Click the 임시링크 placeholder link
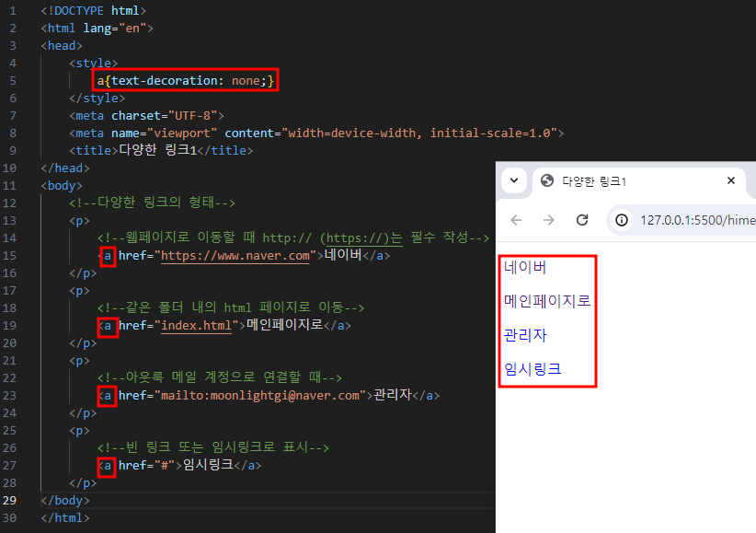The height and width of the screenshot is (533, 756). (x=533, y=369)
